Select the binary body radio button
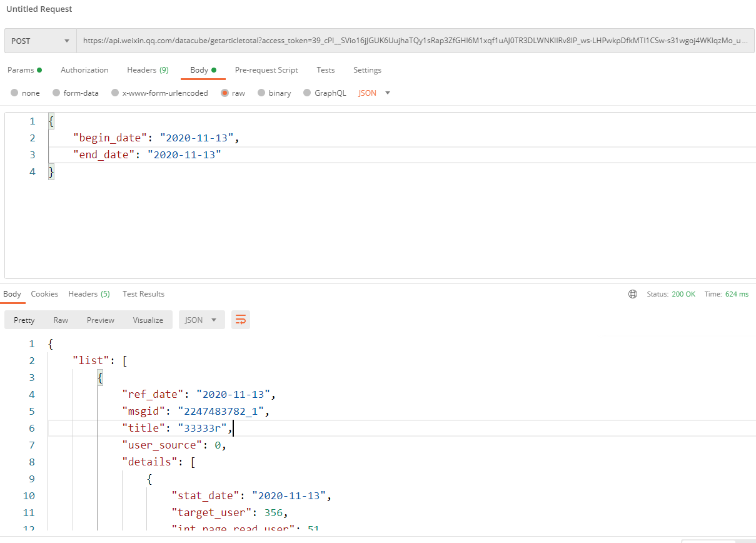 (x=262, y=93)
